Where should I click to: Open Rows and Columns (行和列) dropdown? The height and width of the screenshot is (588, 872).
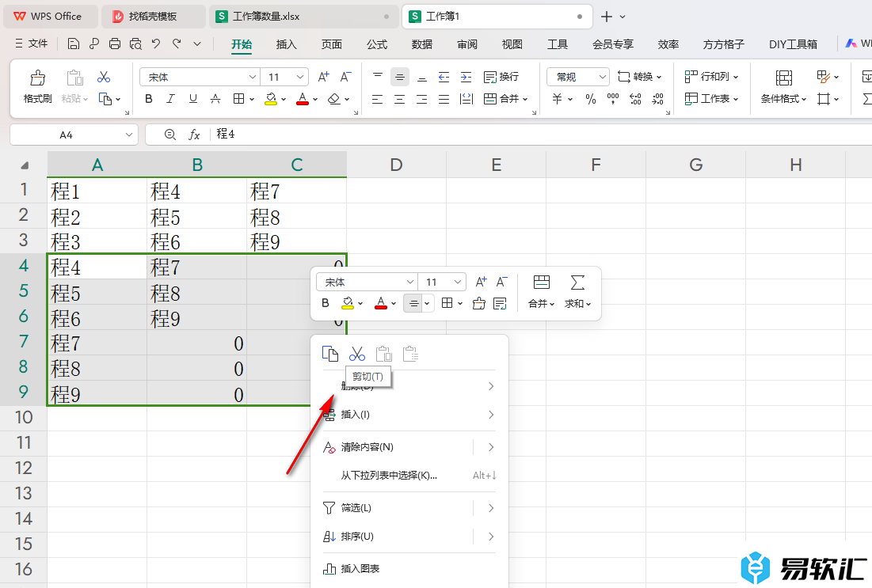point(712,77)
